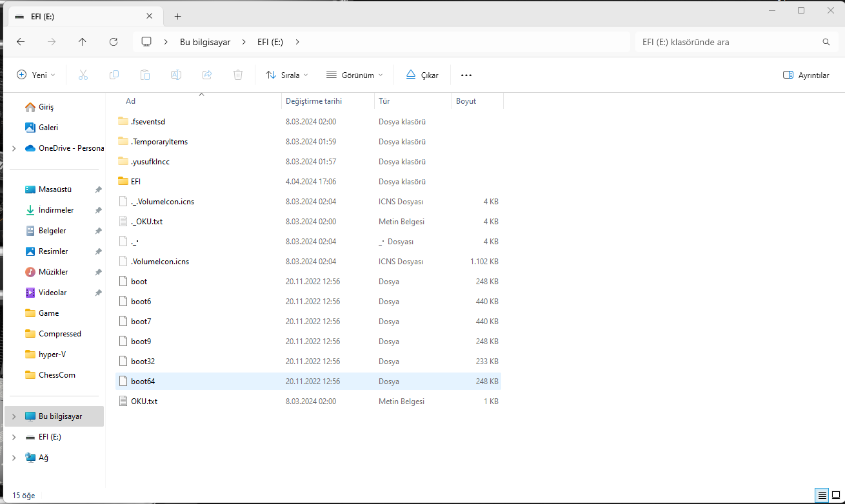Open İndirmeler in the sidebar
The height and width of the screenshot is (504, 845).
(x=56, y=210)
